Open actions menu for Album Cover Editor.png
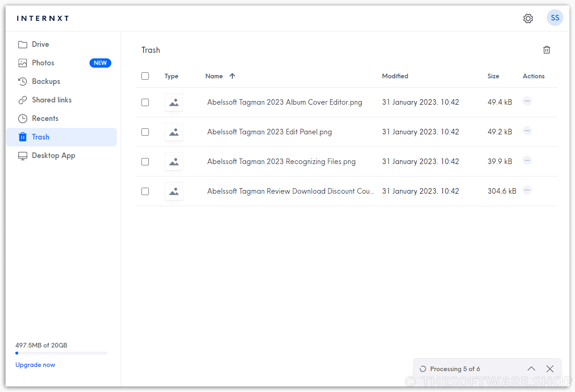575x392 pixels. tap(527, 101)
